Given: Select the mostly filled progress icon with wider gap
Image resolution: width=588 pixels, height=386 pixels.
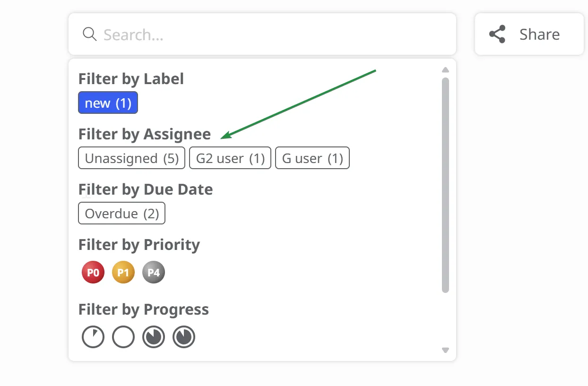Looking at the screenshot, I should coord(154,337).
